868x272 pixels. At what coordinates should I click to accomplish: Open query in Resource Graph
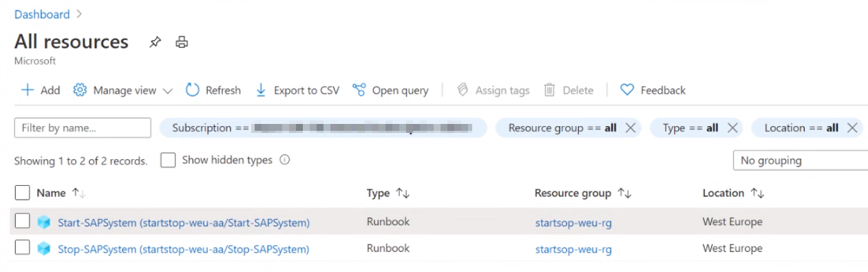[x=390, y=90]
